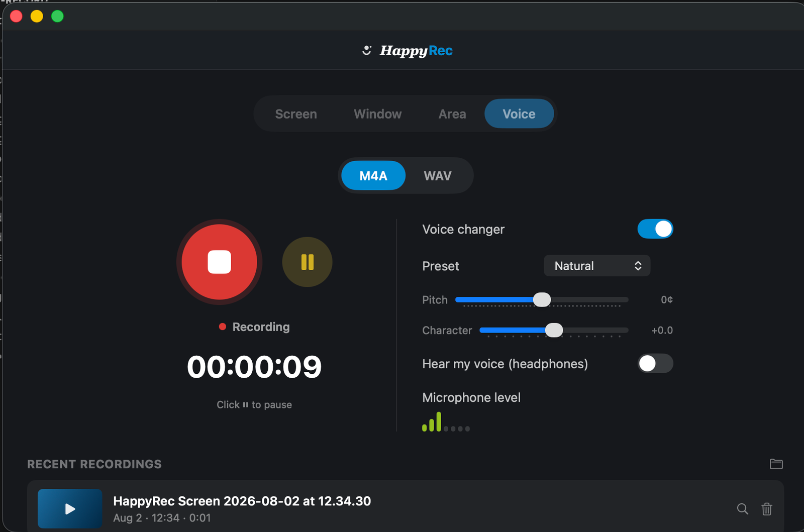Choose the M4A format
The image size is (804, 532).
pyautogui.click(x=373, y=176)
